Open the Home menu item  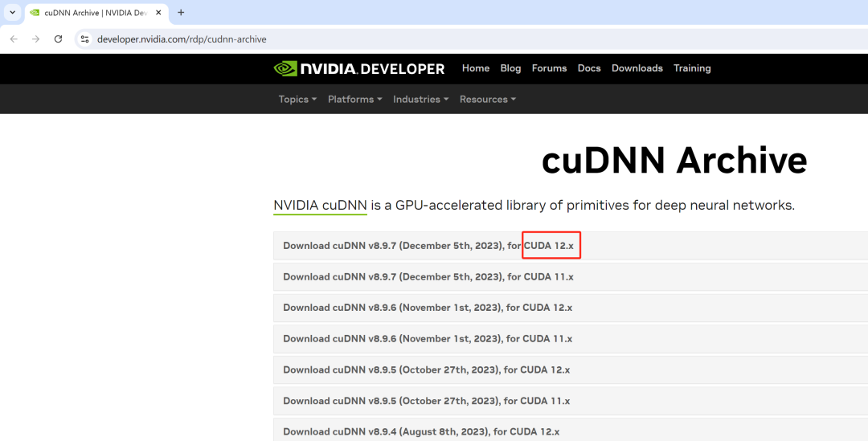click(476, 68)
